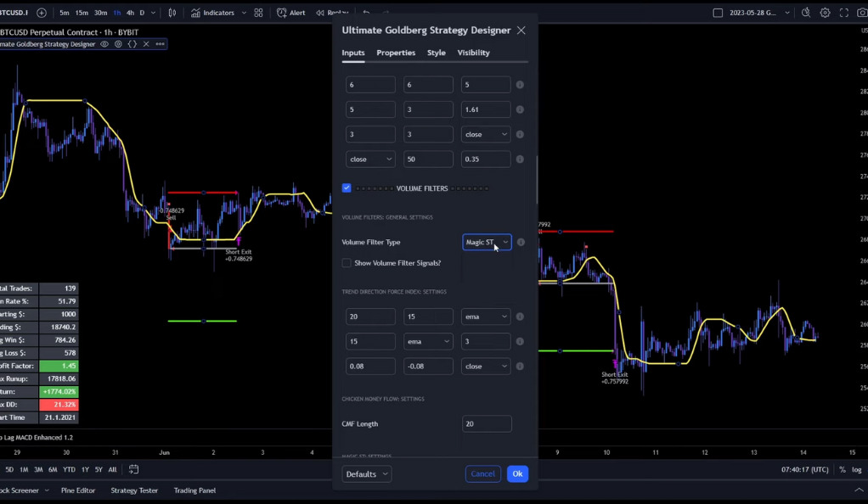Enter fullscreen mode

(843, 12)
